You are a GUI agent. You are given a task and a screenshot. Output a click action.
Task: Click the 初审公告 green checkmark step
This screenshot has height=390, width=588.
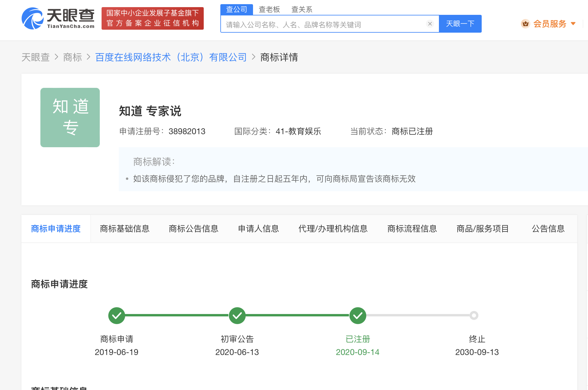(x=237, y=315)
